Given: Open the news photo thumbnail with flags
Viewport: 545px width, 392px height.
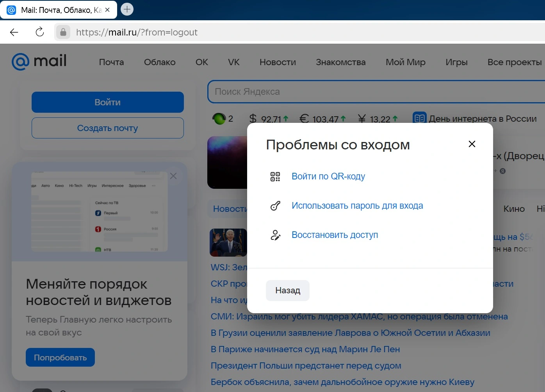Looking at the screenshot, I should [228, 243].
